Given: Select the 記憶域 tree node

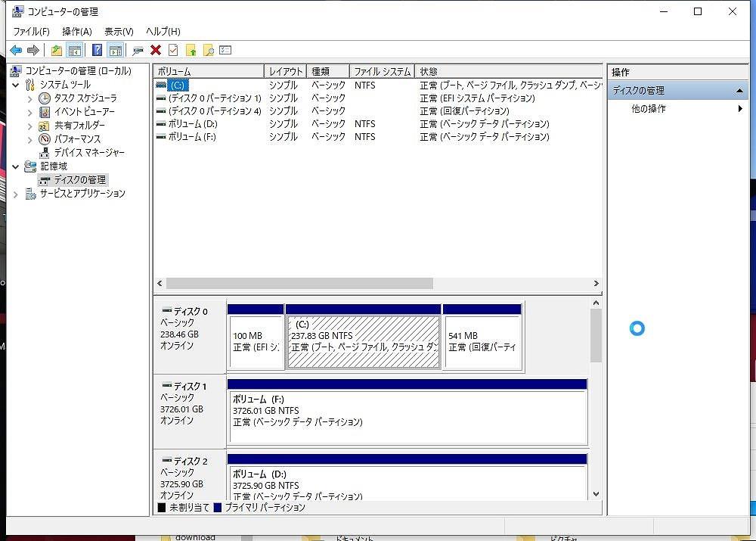Looking at the screenshot, I should pos(54,166).
